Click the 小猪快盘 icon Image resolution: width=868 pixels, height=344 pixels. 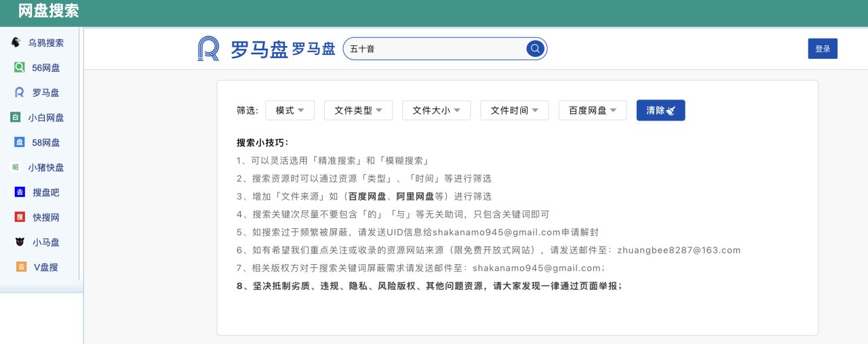16,167
